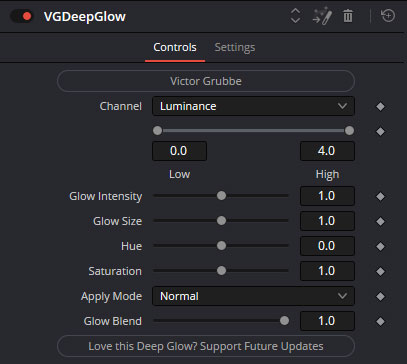Click the Glow Size slider handle

click(221, 221)
